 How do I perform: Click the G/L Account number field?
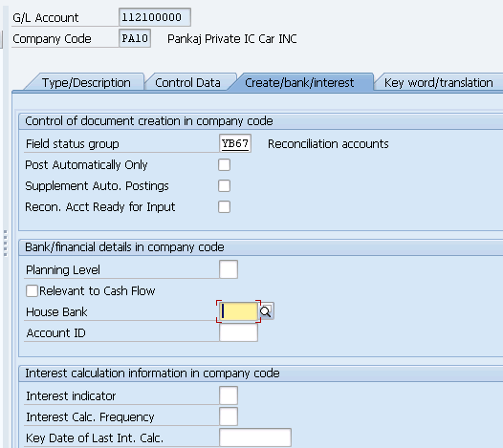pos(155,17)
